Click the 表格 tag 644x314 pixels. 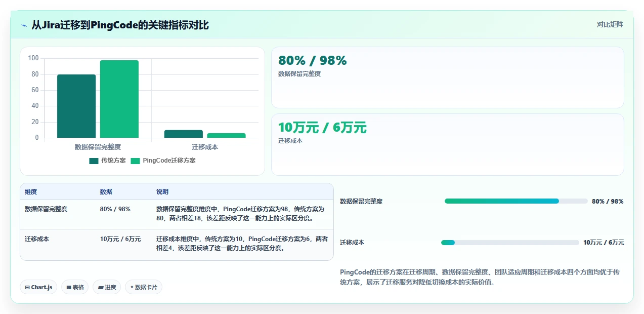(75, 287)
